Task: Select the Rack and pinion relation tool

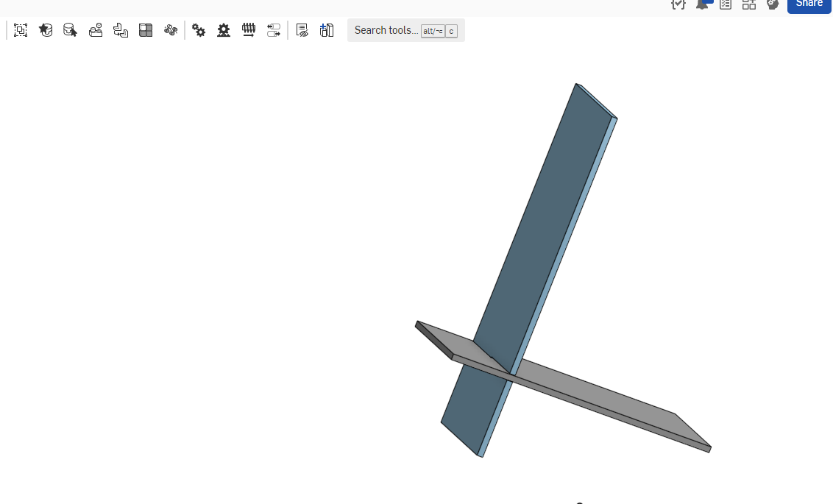Action: 224,30
